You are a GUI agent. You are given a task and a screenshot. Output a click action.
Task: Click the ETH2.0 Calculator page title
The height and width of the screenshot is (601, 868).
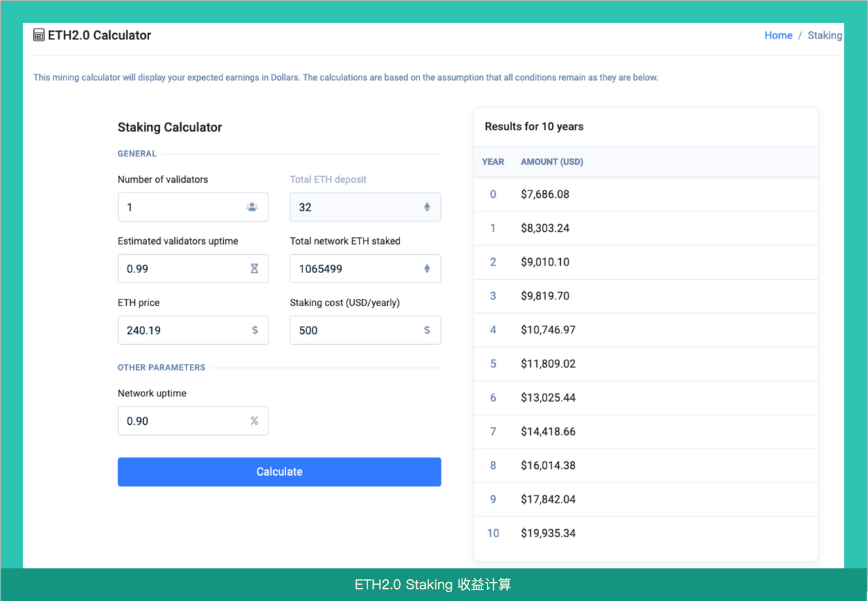[100, 35]
